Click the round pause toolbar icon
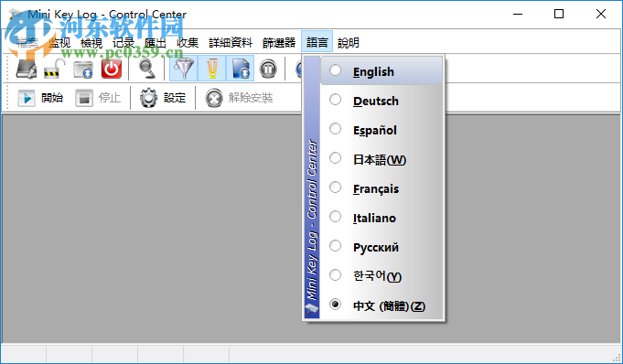The height and width of the screenshot is (364, 623). tap(268, 69)
